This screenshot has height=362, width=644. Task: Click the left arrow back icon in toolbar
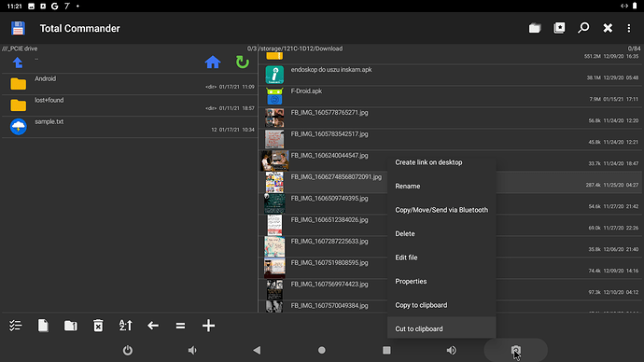click(153, 326)
